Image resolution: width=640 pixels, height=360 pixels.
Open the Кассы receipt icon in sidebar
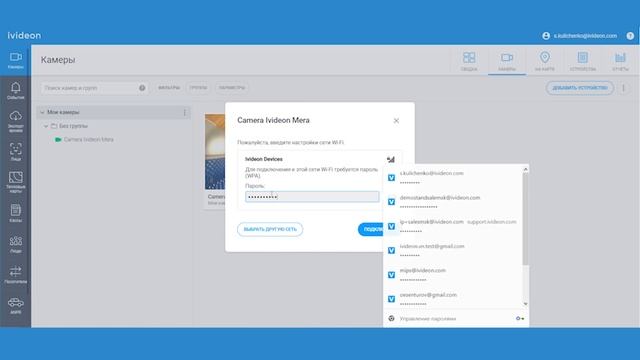point(16,213)
